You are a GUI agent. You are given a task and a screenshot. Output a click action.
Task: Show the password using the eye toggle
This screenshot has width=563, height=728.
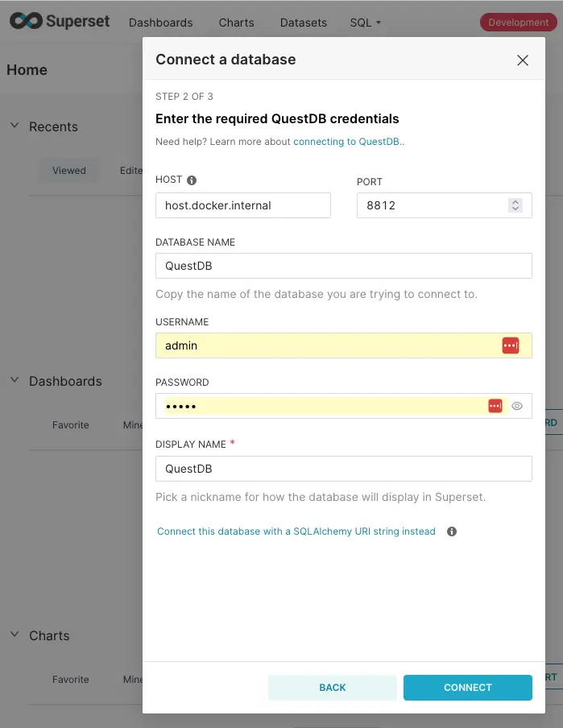coord(518,405)
